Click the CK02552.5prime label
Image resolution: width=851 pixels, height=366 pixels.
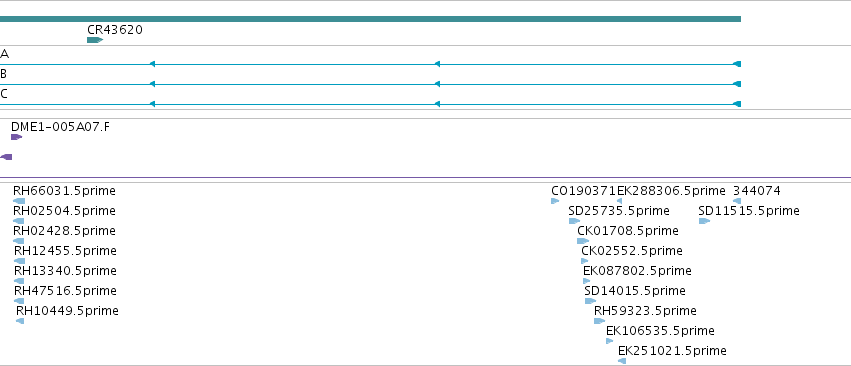[x=632, y=251]
